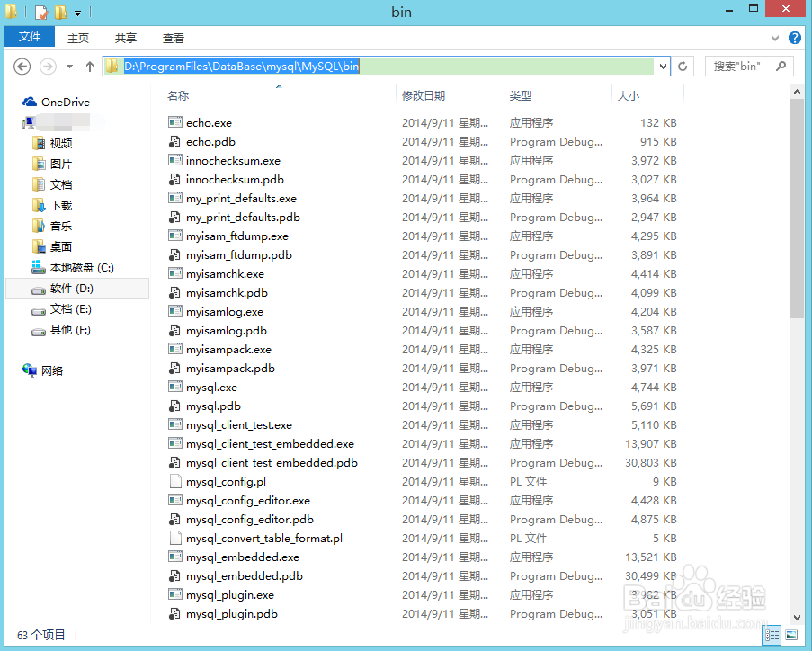The height and width of the screenshot is (651, 812).
Task: Go up one folder level
Action: coord(90,67)
